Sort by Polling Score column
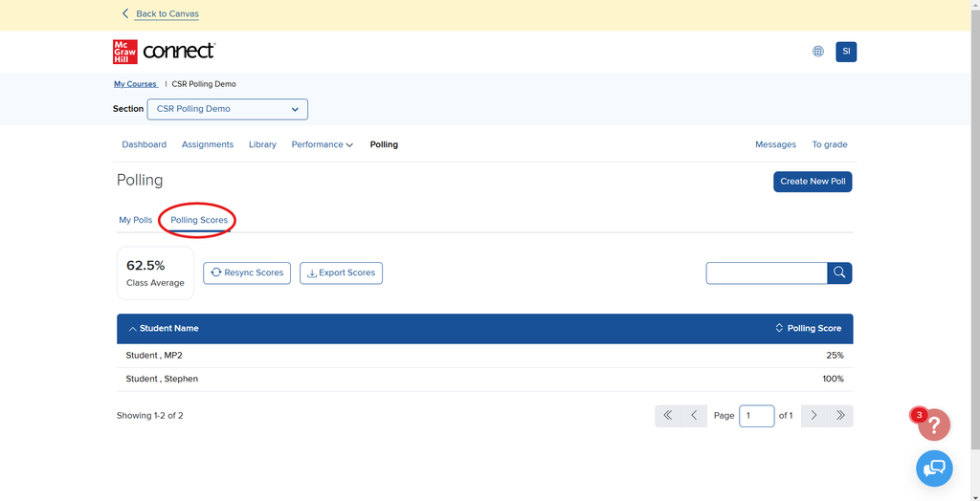This screenshot has width=980, height=501. 809,328
